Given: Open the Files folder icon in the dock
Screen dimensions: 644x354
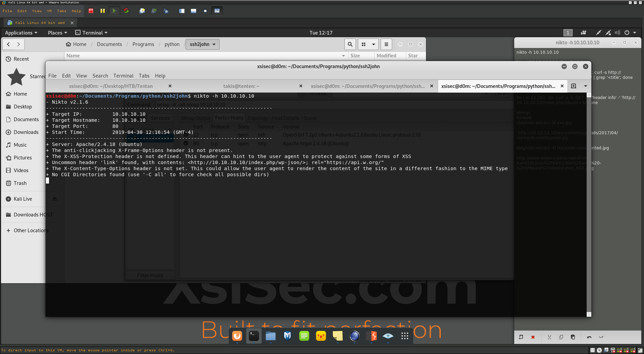Looking at the screenshot, I should click(x=271, y=336).
